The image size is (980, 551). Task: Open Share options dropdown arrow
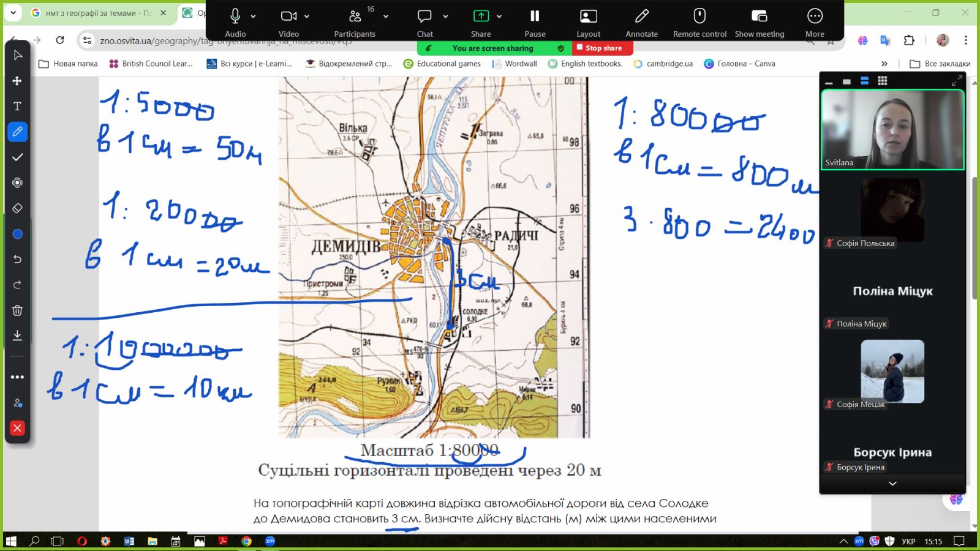click(499, 17)
